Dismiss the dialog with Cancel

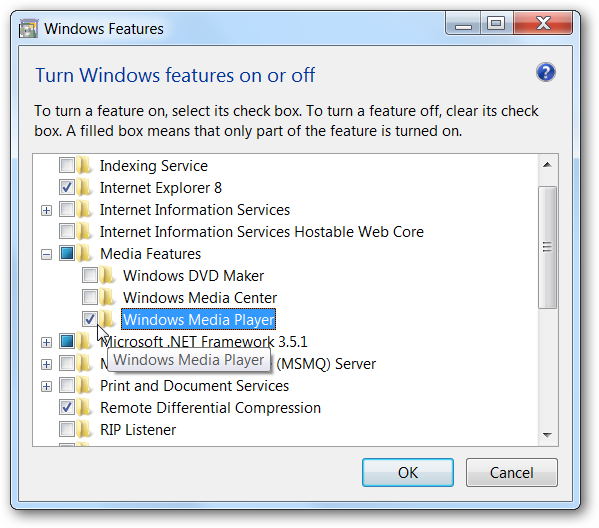click(512, 473)
